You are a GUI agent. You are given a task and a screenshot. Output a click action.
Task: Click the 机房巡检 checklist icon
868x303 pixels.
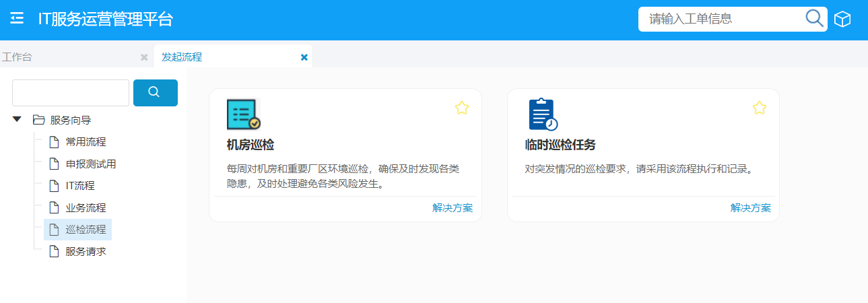coord(243,114)
